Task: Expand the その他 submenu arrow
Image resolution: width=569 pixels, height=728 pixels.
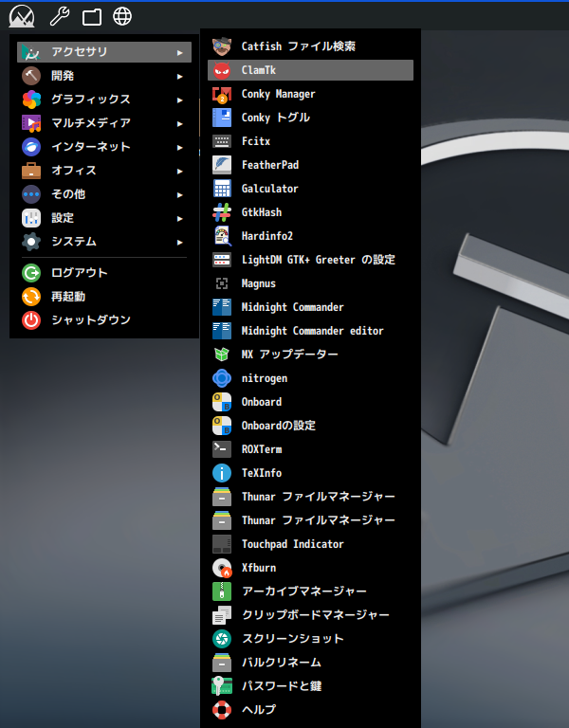Action: [x=180, y=194]
